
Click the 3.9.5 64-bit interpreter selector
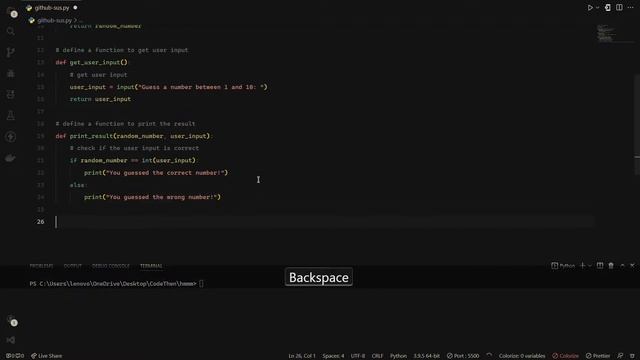(427, 356)
